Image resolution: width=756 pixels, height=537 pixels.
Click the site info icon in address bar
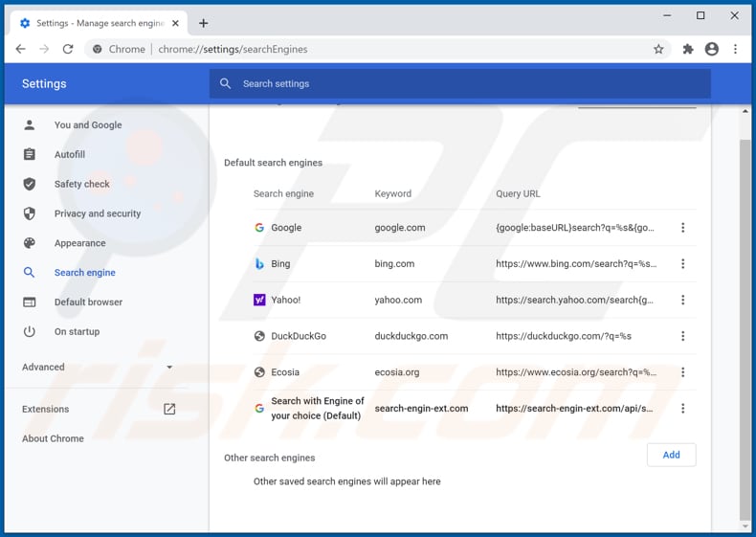(98, 49)
